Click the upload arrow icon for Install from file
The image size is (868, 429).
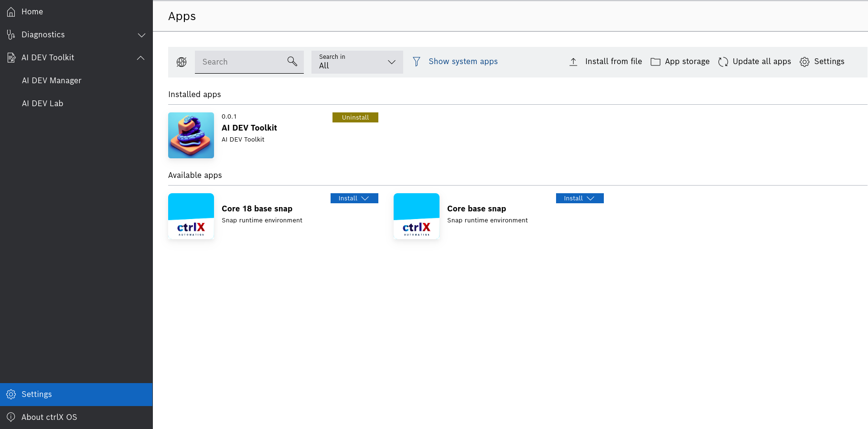tap(573, 62)
